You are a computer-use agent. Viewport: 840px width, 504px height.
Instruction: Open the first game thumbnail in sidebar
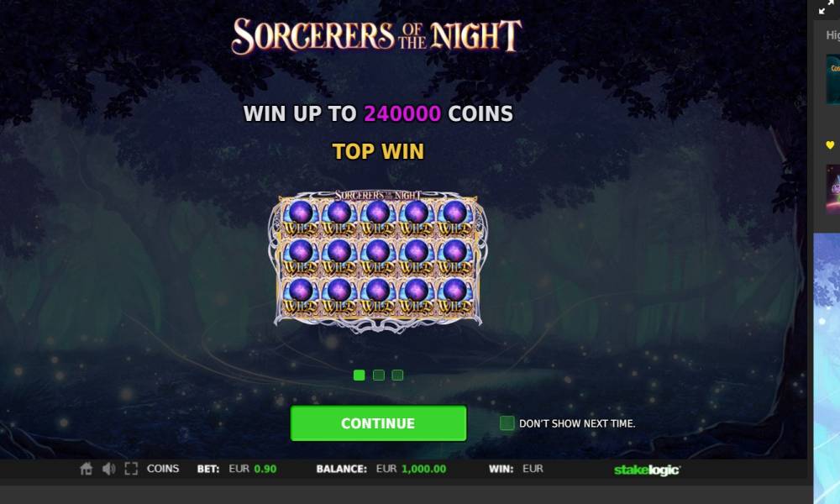point(832,79)
